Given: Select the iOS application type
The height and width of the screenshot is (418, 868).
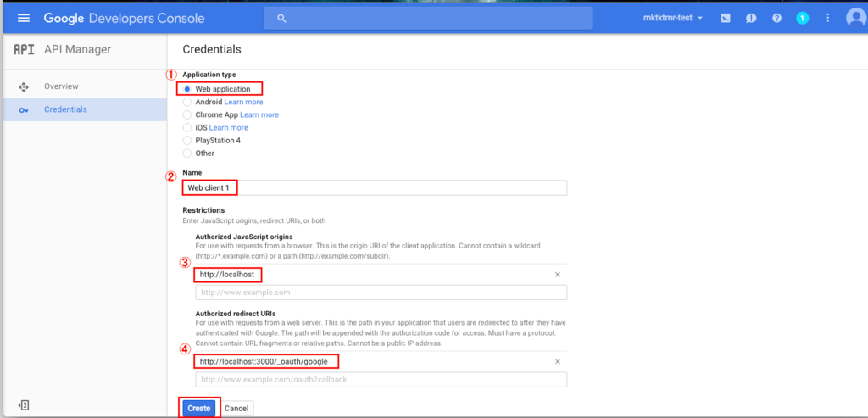Looking at the screenshot, I should pos(187,127).
